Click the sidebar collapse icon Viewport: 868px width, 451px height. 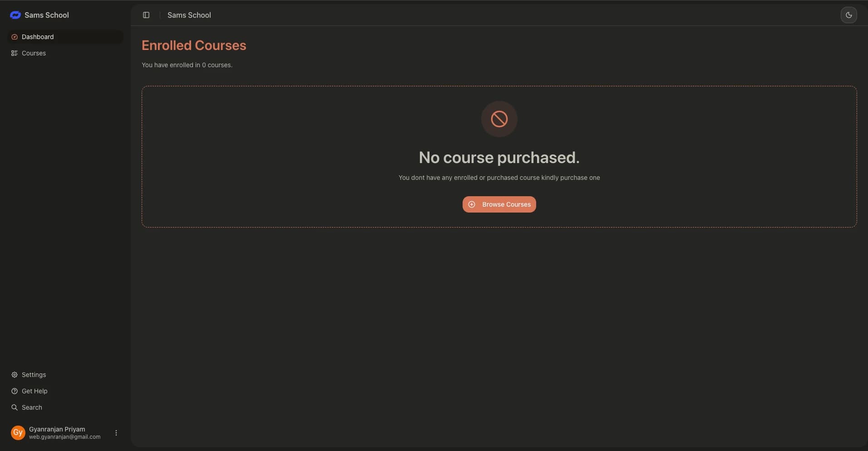(x=146, y=15)
